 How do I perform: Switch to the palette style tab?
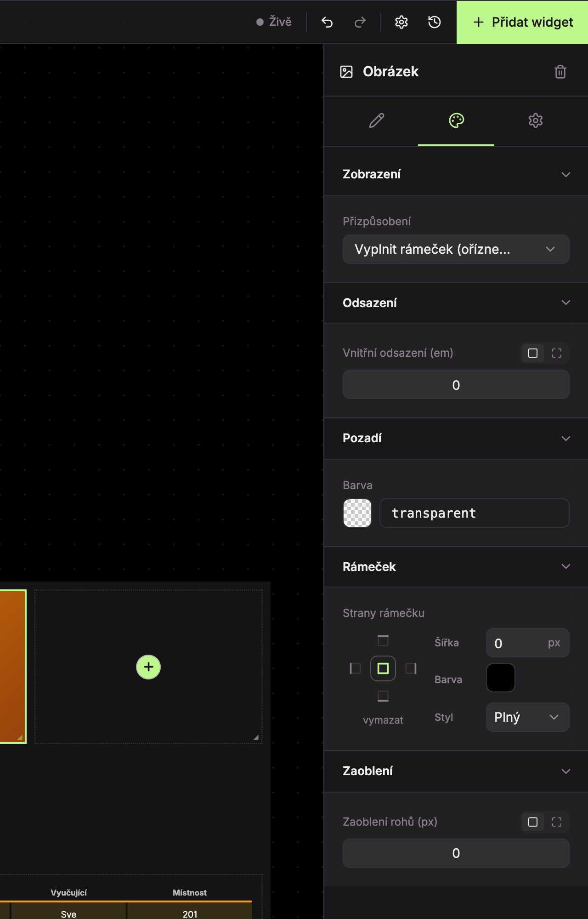(456, 120)
